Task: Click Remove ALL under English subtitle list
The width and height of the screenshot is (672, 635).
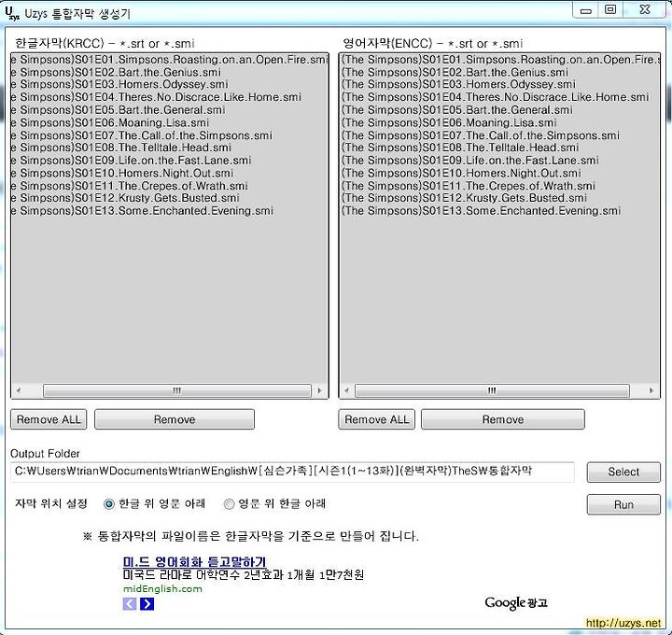Action: (x=377, y=419)
